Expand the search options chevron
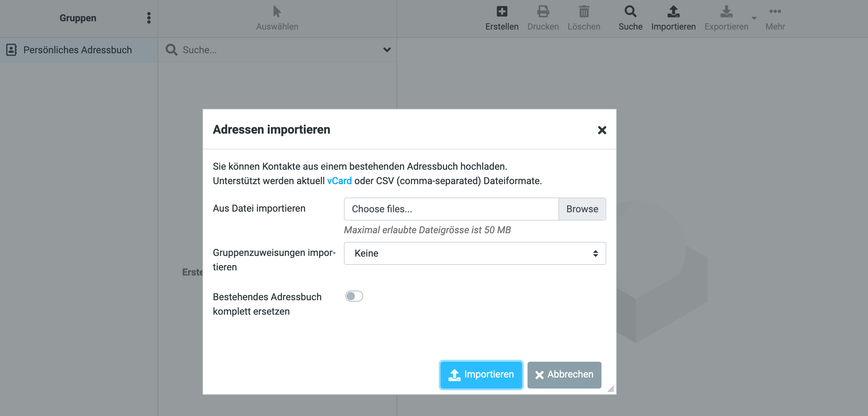 pos(387,50)
